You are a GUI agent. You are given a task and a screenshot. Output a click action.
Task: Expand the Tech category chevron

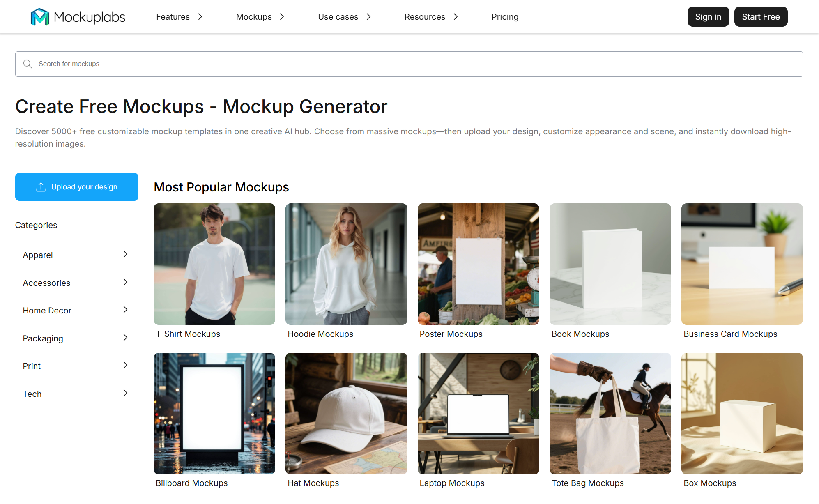click(125, 393)
